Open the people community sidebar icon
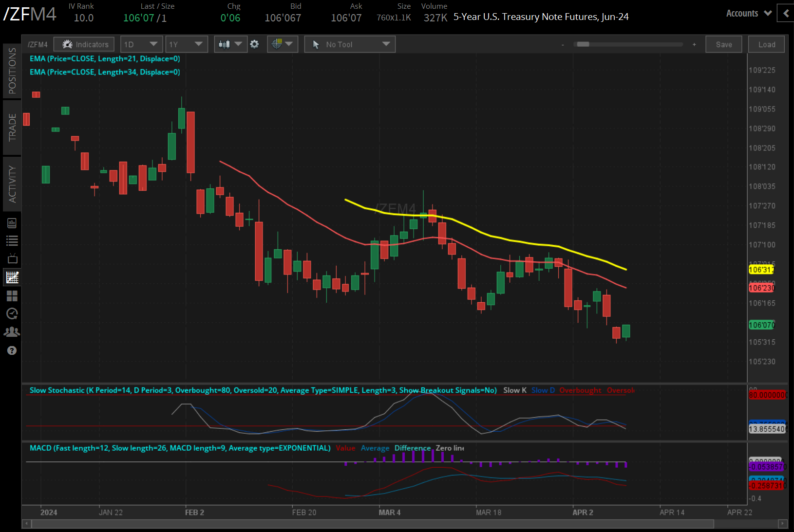The image size is (794, 532). point(12,332)
